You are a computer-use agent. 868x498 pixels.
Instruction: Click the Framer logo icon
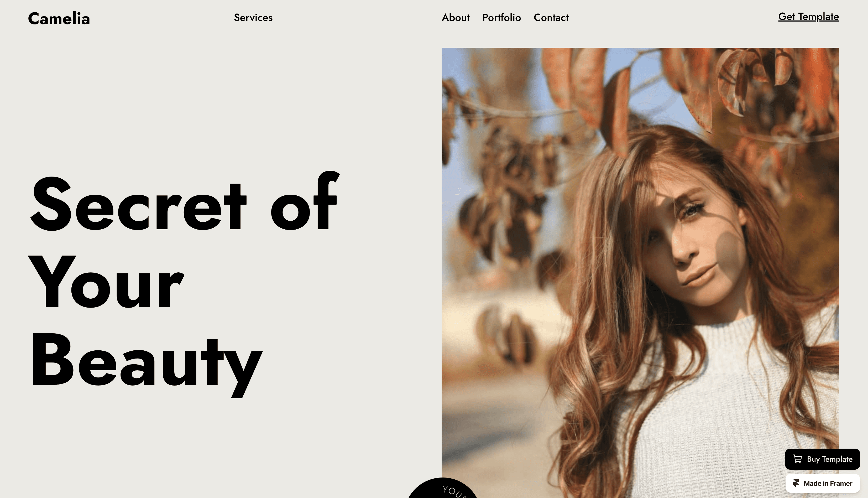click(796, 483)
